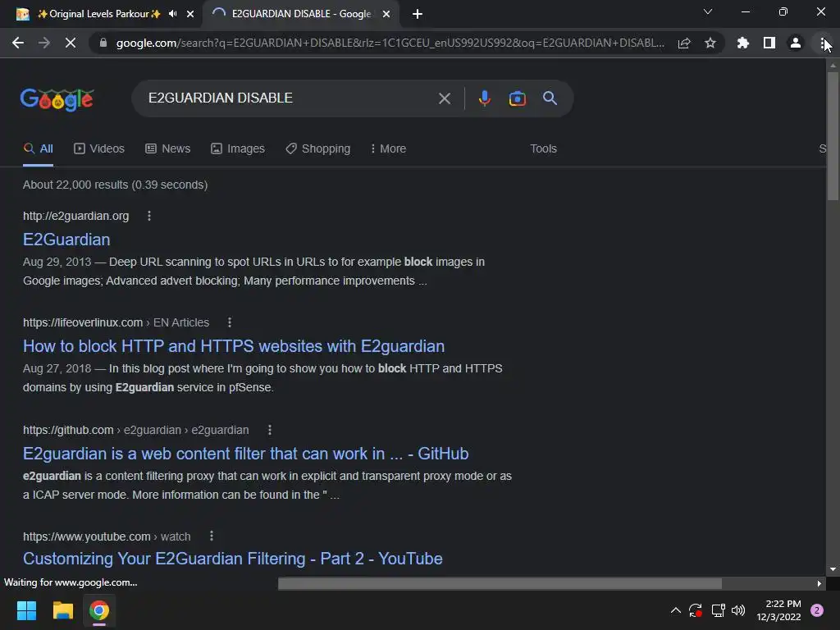Image resolution: width=840 pixels, height=630 pixels.
Task: Open options for the e2guardian.org result
Action: click(x=149, y=216)
